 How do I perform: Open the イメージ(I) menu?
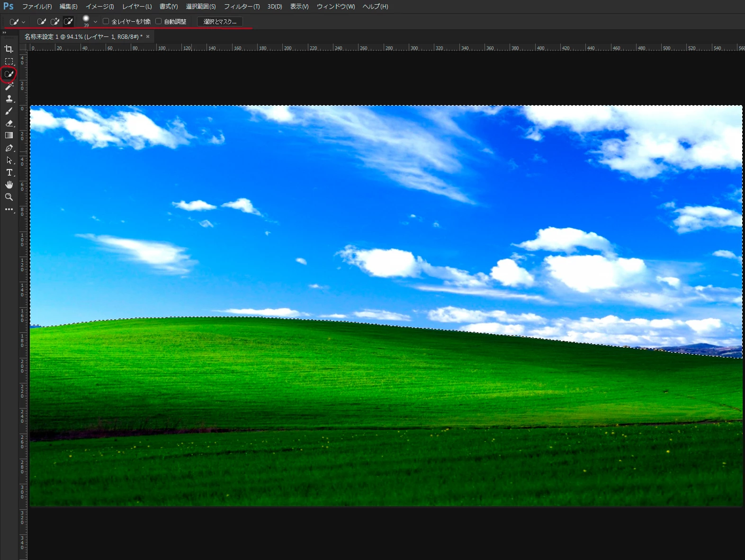(x=100, y=7)
